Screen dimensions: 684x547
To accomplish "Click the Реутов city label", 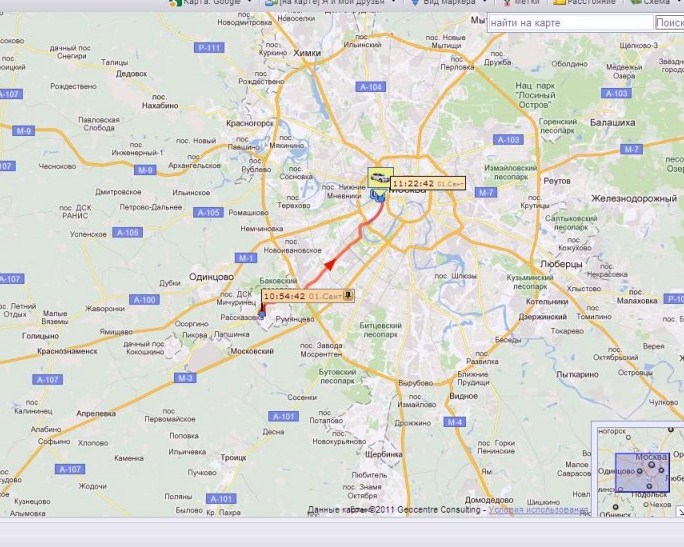I will pyautogui.click(x=557, y=181).
